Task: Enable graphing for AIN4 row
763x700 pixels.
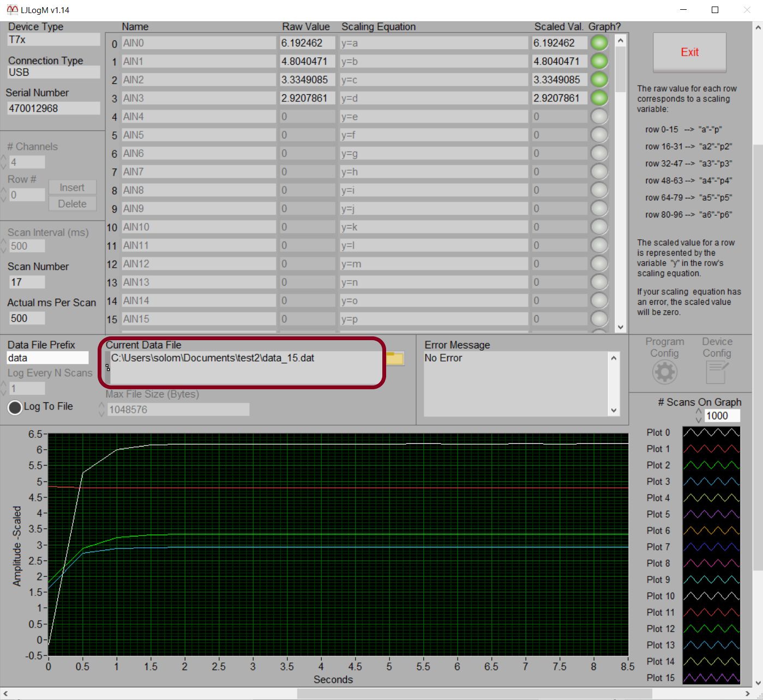Action: coord(599,117)
